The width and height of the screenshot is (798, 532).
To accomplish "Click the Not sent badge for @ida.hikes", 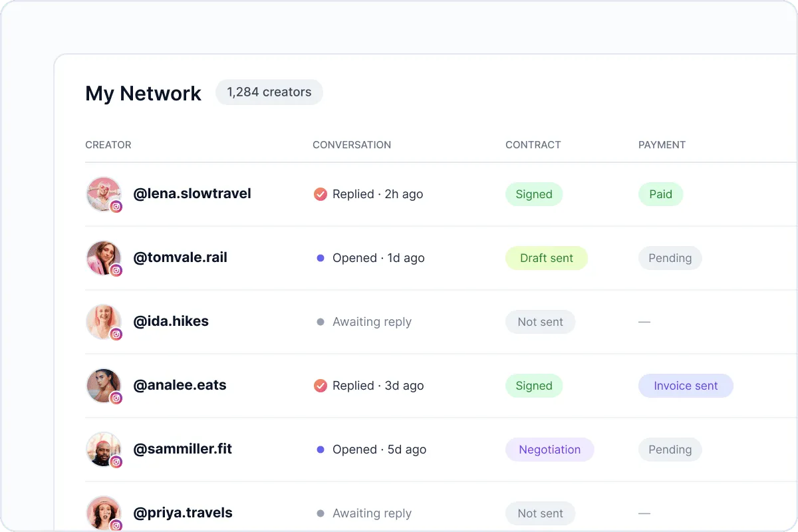I will pyautogui.click(x=541, y=322).
